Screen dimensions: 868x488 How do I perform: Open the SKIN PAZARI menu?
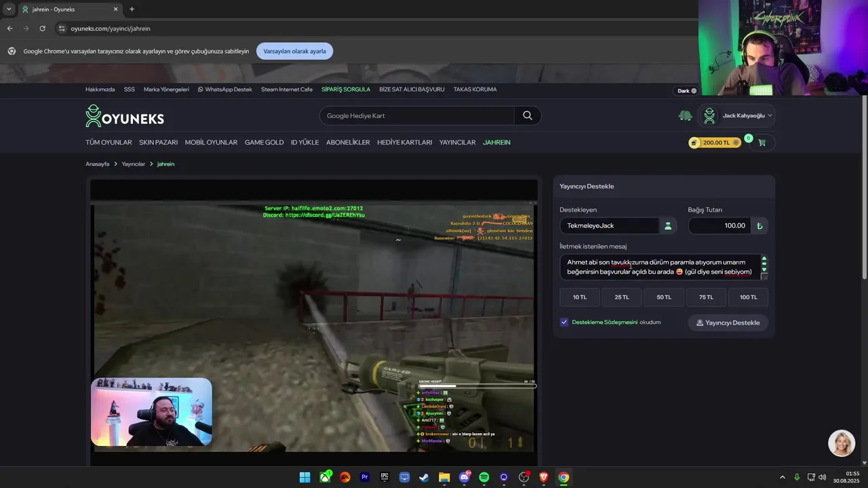click(159, 142)
